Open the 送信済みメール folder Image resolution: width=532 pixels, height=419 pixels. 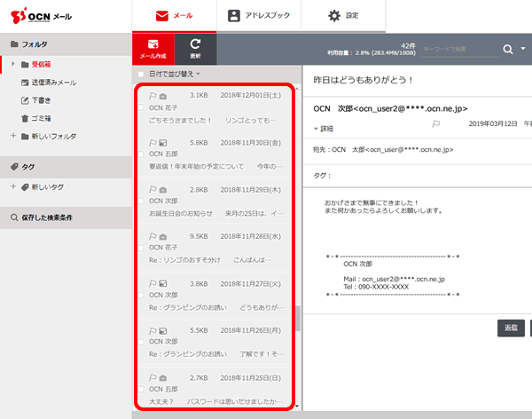[x=53, y=83]
